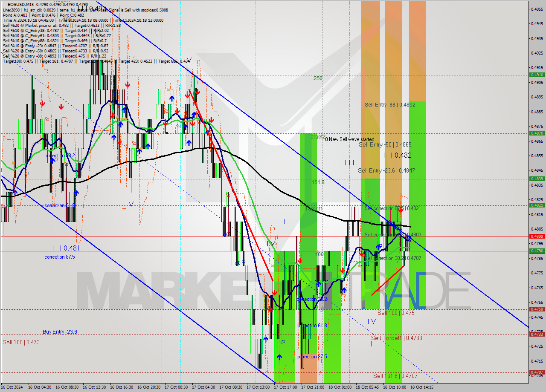Screen dimensions: 546x392
Task: Click the red 0.4707 price marker
Action: pos(537,372)
